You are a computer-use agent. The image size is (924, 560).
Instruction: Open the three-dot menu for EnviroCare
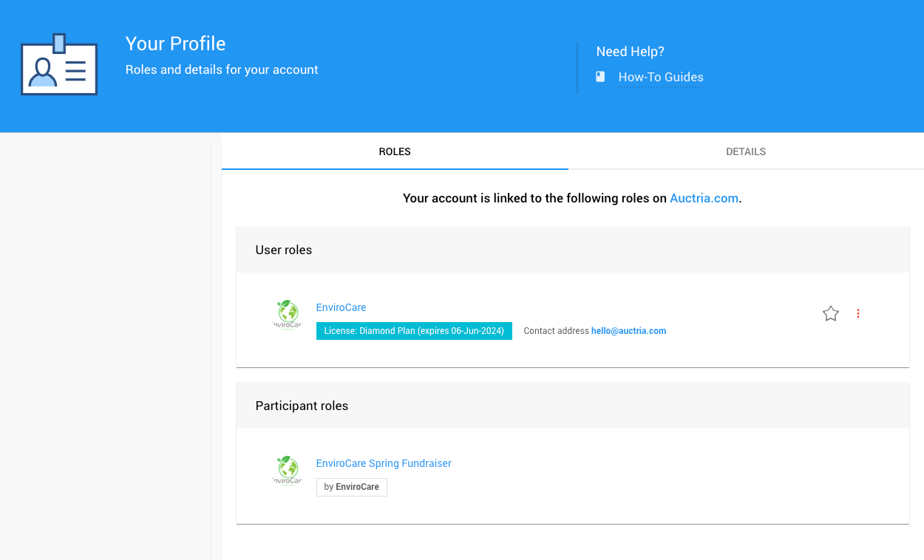tap(858, 314)
